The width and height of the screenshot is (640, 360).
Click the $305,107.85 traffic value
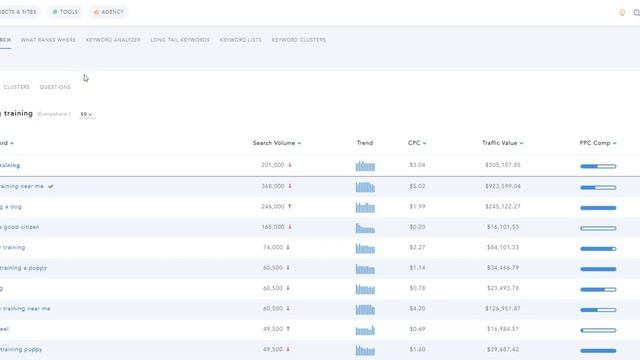[x=503, y=165]
